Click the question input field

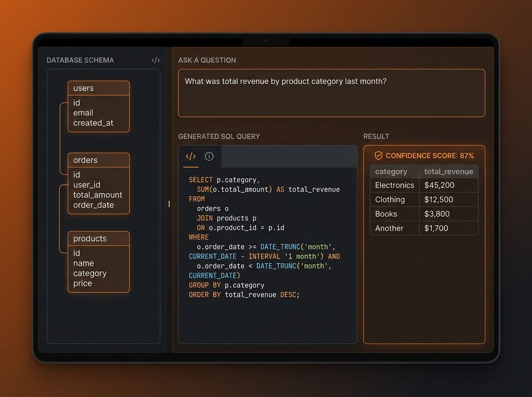[332, 93]
